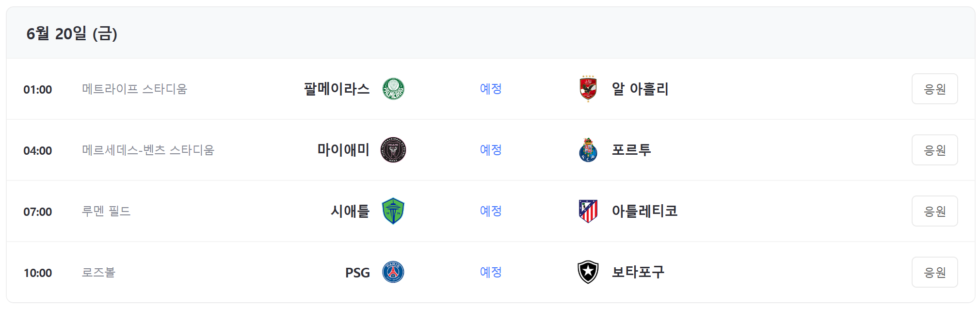The height and width of the screenshot is (309, 980).
Task: Click the Atletico Madrid crest icon
Action: pyautogui.click(x=587, y=211)
